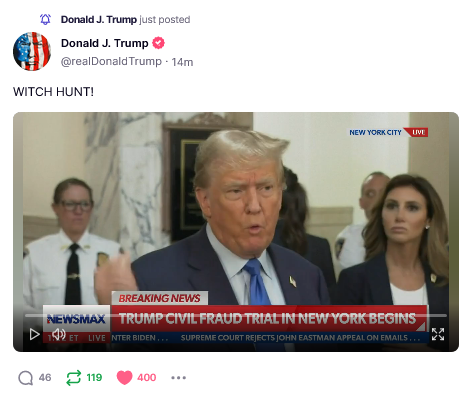Mute the video using the speaker icon
Viewport: 471px width, 403px height.
coord(59,334)
